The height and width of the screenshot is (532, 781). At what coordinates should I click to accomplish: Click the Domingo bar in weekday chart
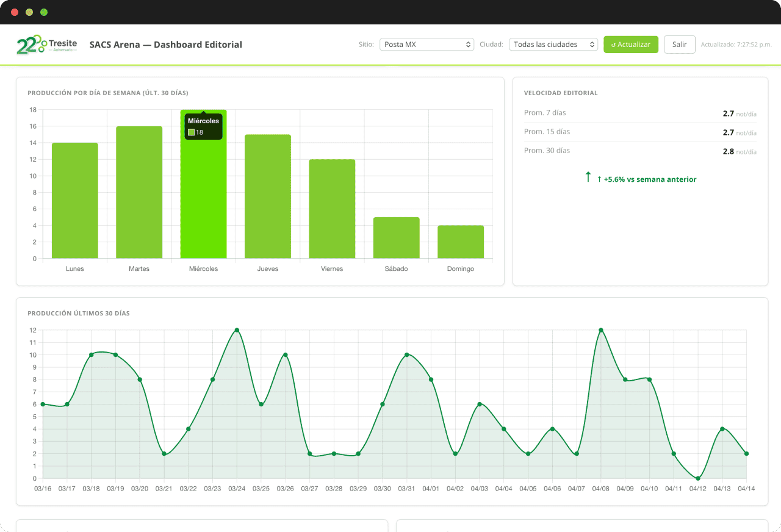(461, 242)
